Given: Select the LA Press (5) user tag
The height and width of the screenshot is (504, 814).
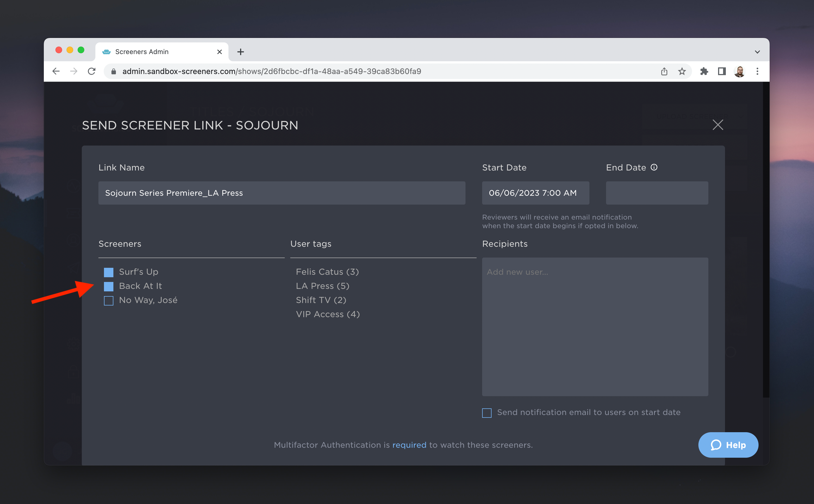Looking at the screenshot, I should tap(322, 286).
